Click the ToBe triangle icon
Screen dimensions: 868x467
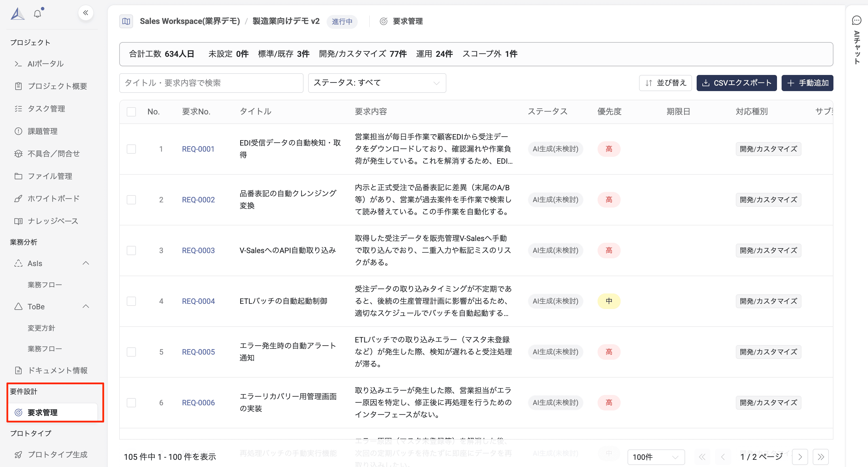(x=18, y=306)
